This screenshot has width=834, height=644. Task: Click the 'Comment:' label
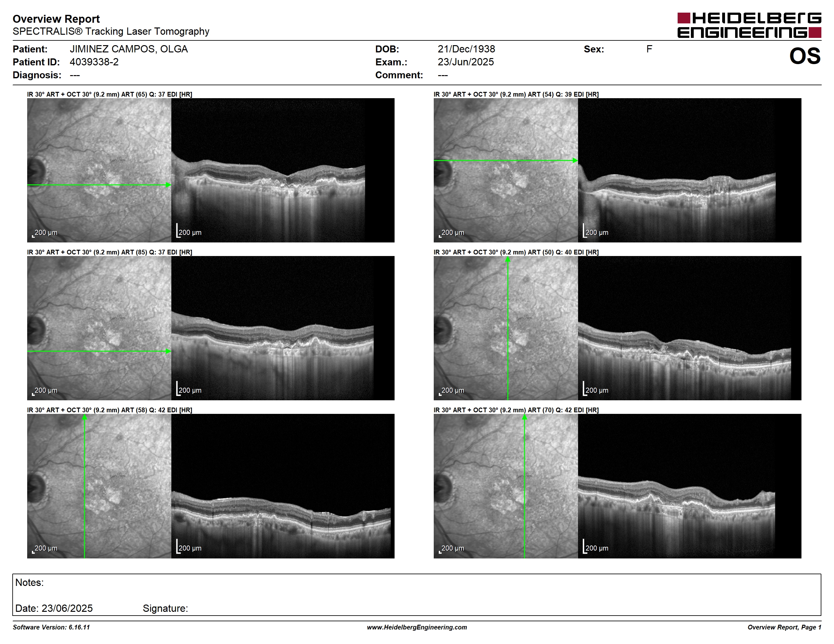(399, 75)
